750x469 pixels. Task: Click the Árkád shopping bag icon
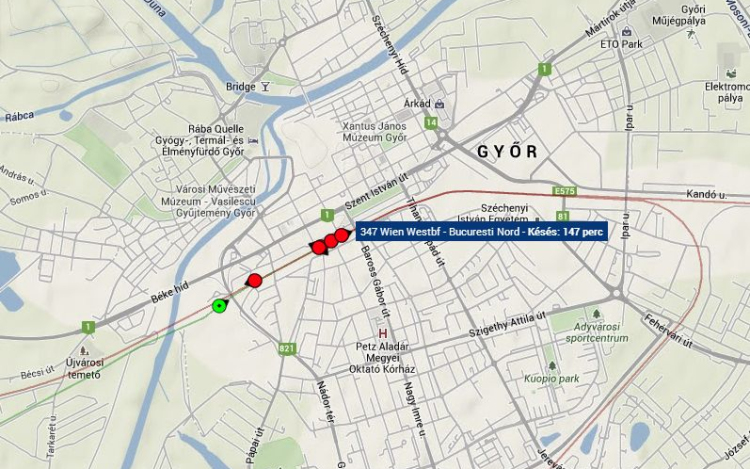click(x=440, y=103)
